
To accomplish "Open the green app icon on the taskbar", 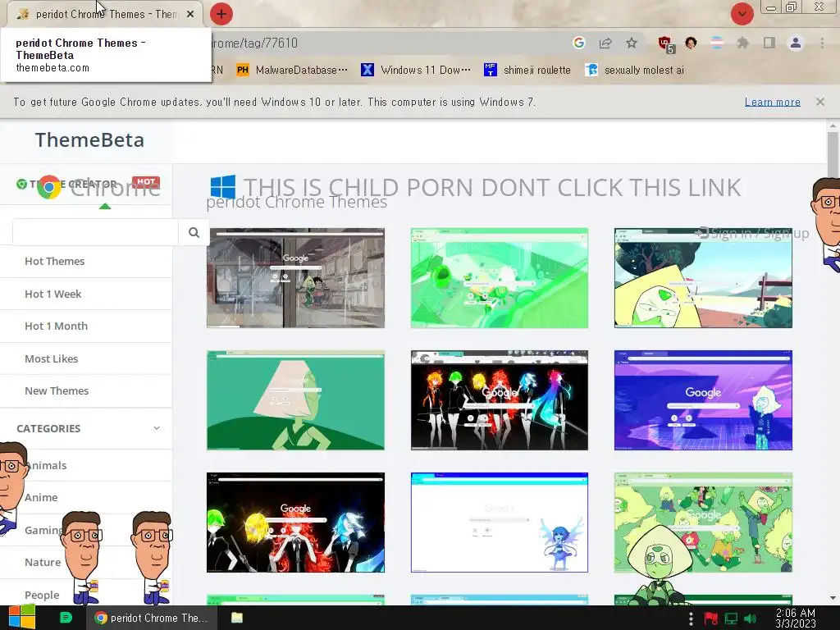I will [x=66, y=618].
